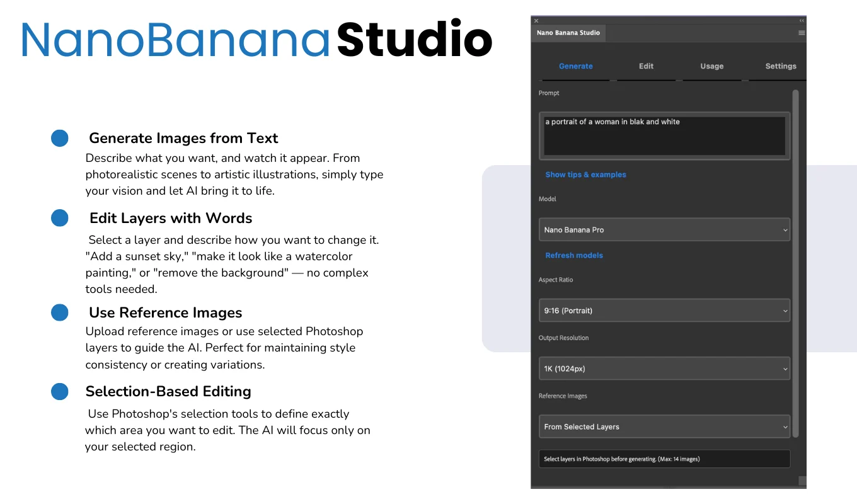Click into the Prompt text field
Screen dimensions: 857x504
(x=665, y=135)
